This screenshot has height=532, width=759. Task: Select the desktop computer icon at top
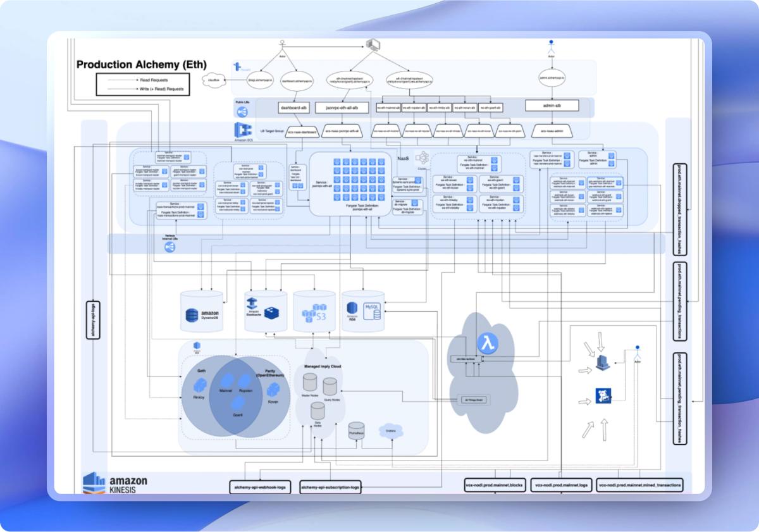point(371,45)
